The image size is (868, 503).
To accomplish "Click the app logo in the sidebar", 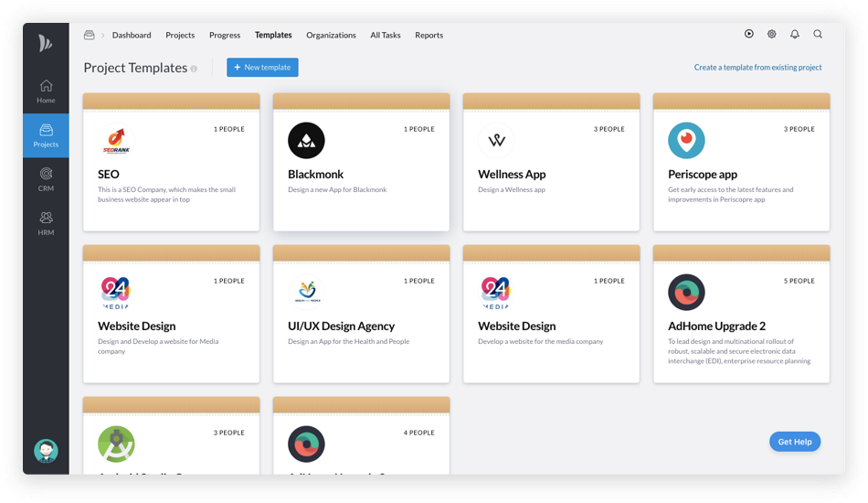I will [x=46, y=43].
